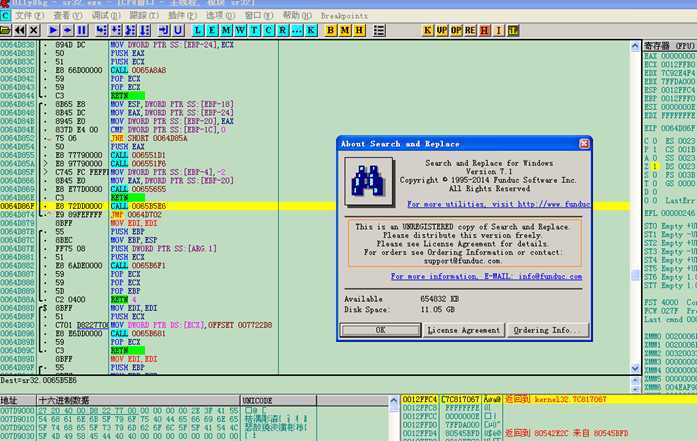Open the 调试(D) menu

(106, 16)
